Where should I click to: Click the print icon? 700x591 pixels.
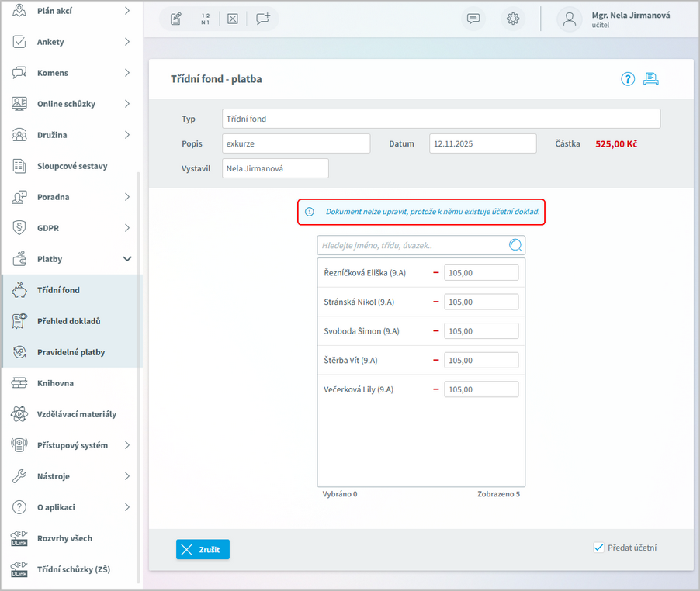651,79
